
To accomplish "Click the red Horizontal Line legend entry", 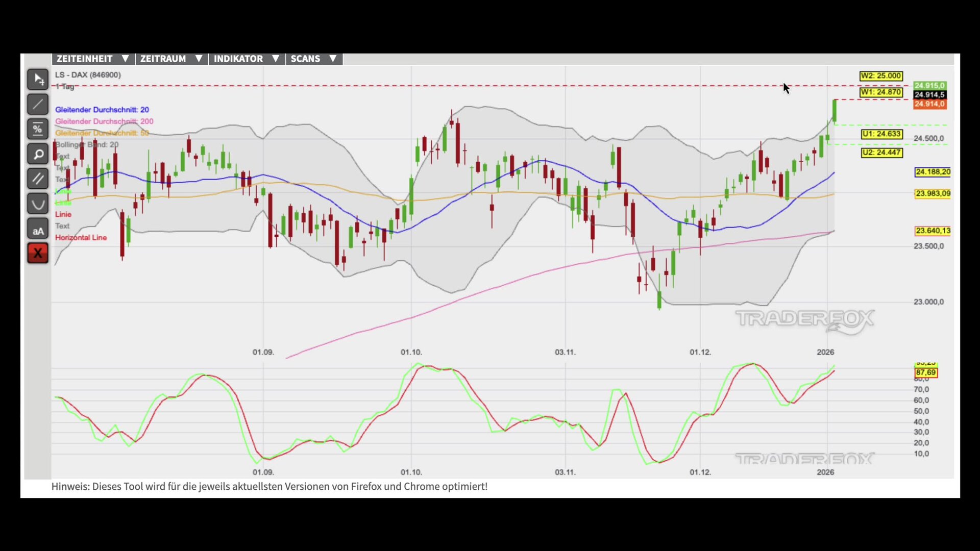I will [81, 238].
